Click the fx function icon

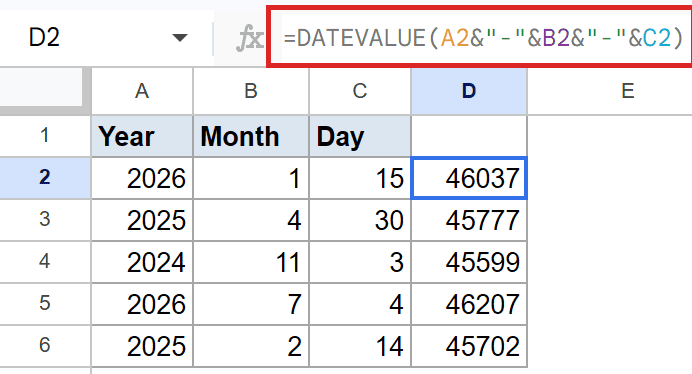pos(249,38)
